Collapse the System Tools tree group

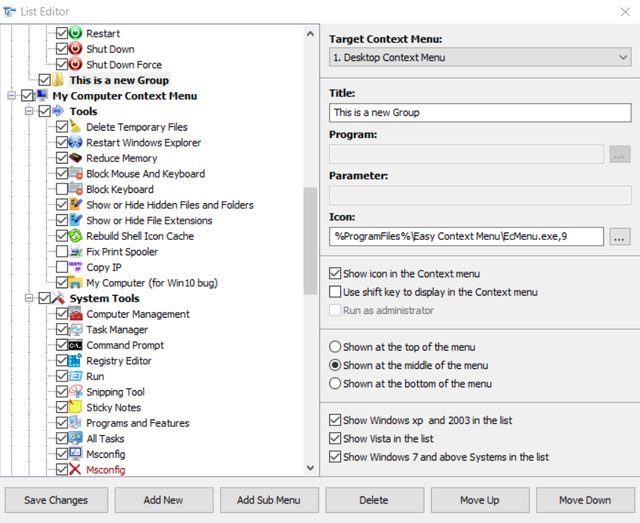coord(29,298)
